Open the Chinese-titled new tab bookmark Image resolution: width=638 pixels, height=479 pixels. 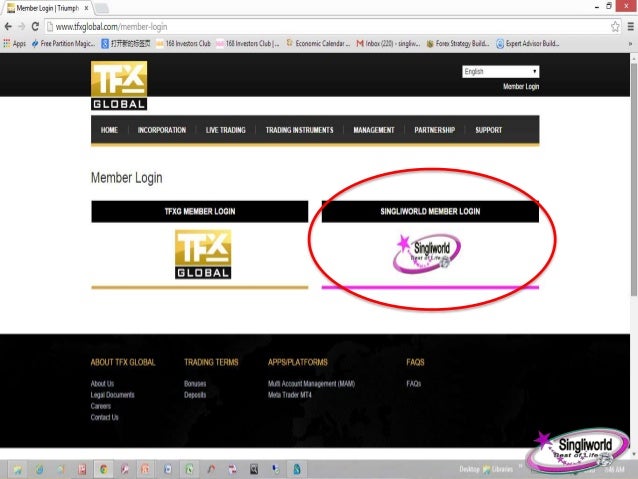(125, 43)
